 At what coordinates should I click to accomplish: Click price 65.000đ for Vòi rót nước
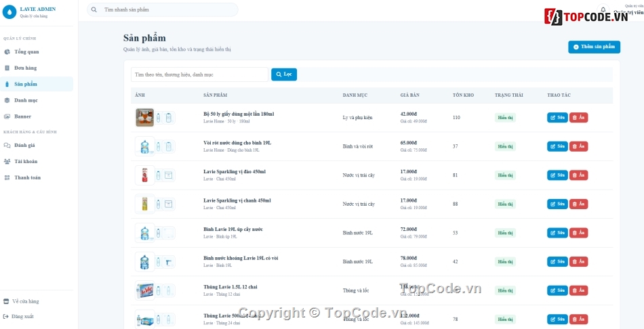409,143
